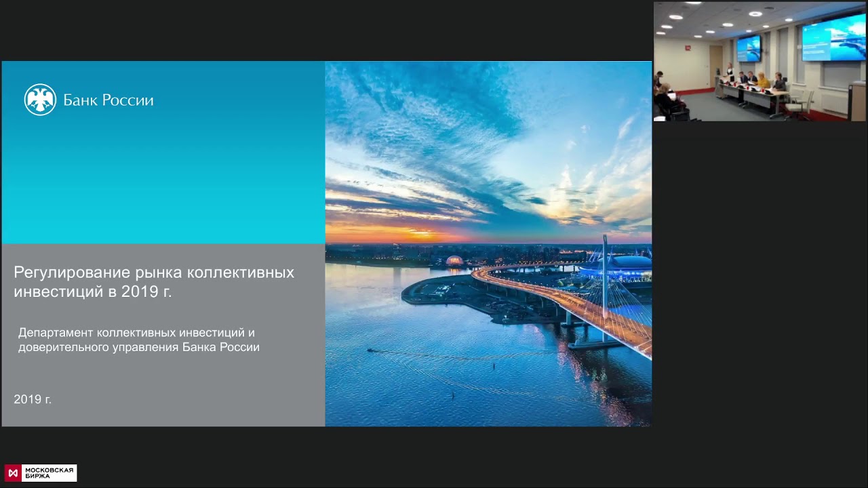Click the 'Банк России' title text
The width and height of the screenshot is (868, 488).
coord(108,100)
